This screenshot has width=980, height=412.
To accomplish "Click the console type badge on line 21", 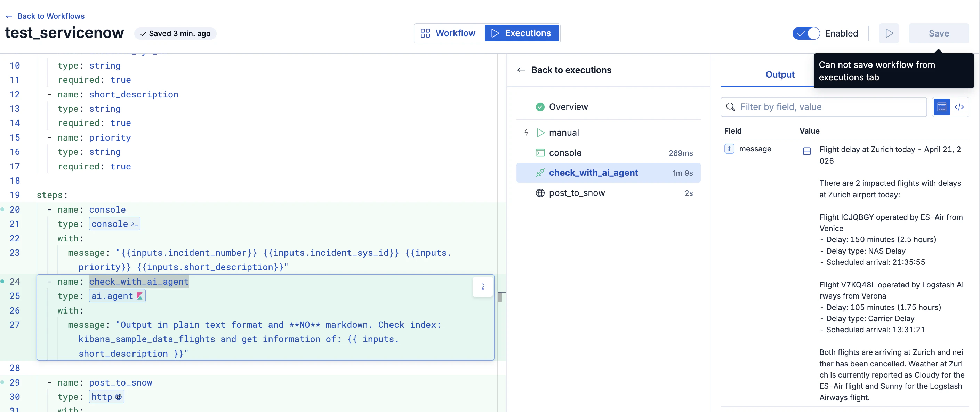I will click(x=114, y=224).
